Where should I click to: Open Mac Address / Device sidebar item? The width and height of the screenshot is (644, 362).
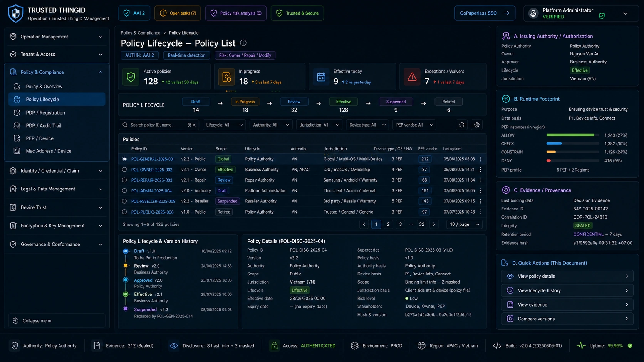click(57, 151)
